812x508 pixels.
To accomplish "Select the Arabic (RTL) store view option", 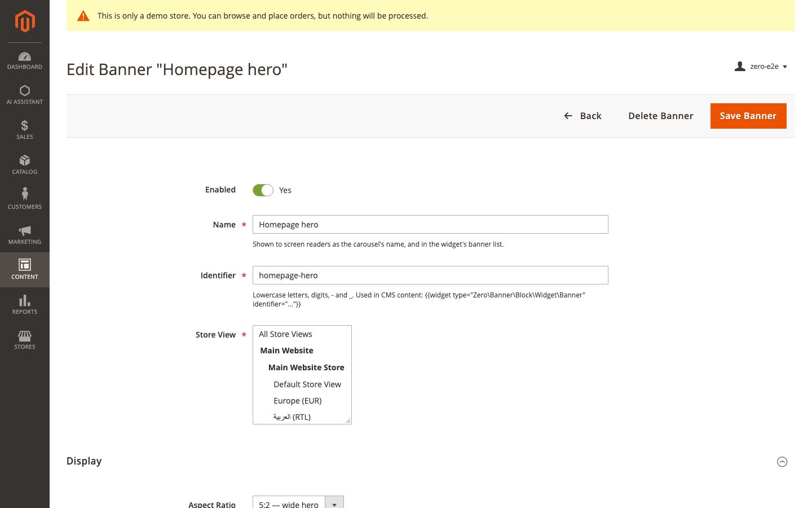I will point(302,417).
